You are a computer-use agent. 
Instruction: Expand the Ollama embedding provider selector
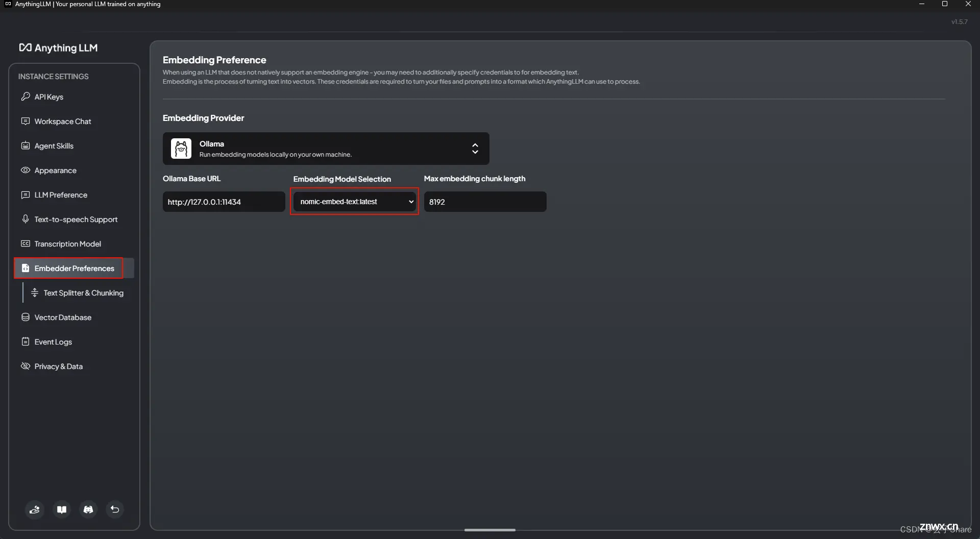[326, 149]
